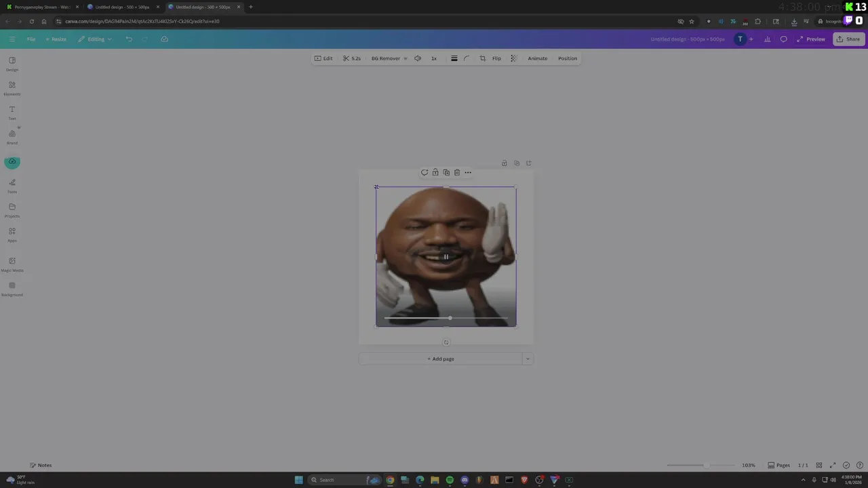Enter fullscreen presentation mode
868x488 pixels.
point(833,465)
